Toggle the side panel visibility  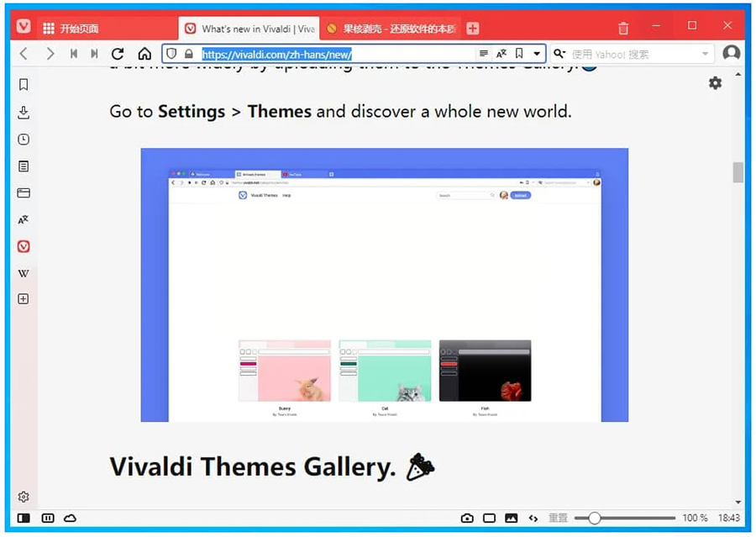click(24, 519)
